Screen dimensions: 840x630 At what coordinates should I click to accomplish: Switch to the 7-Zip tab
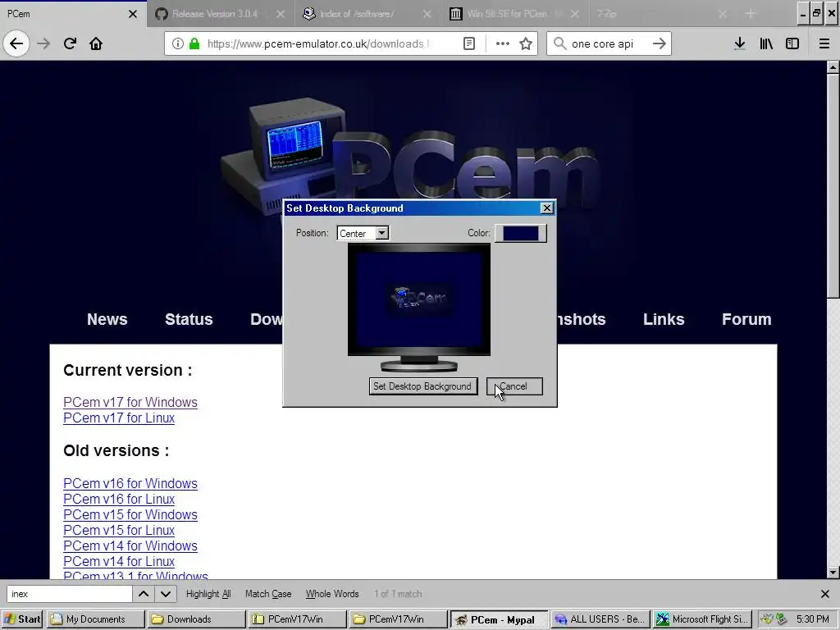607,14
